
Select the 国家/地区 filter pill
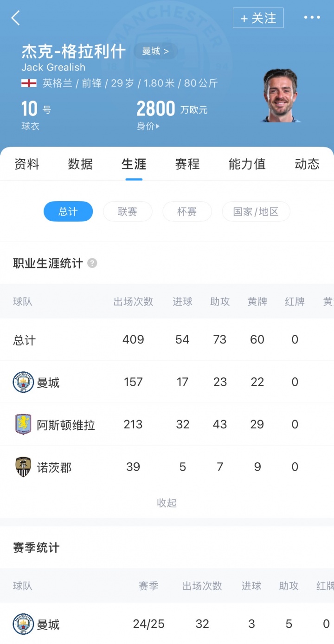click(256, 211)
